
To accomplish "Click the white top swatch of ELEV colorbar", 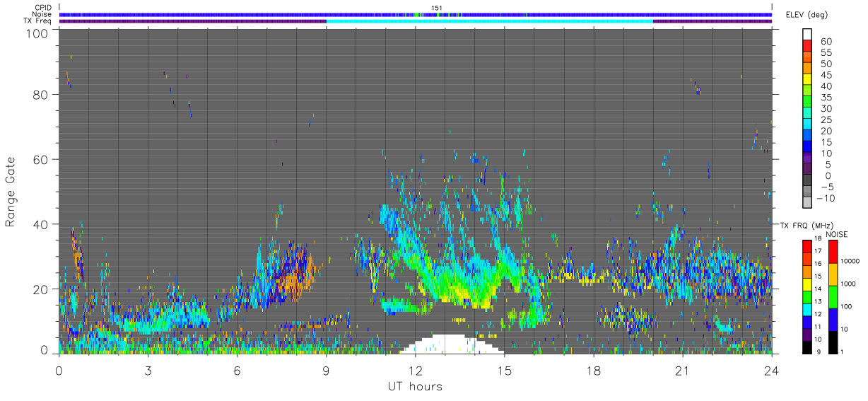I will click(807, 35).
